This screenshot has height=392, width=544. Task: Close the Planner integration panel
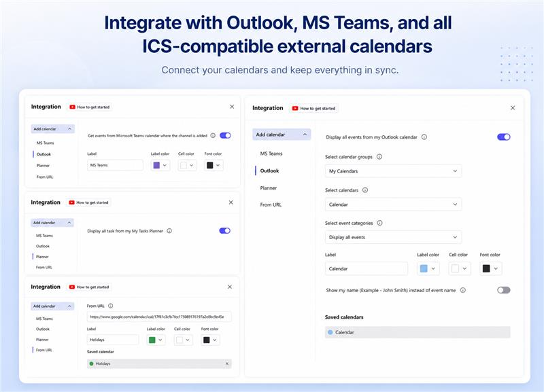click(231, 202)
